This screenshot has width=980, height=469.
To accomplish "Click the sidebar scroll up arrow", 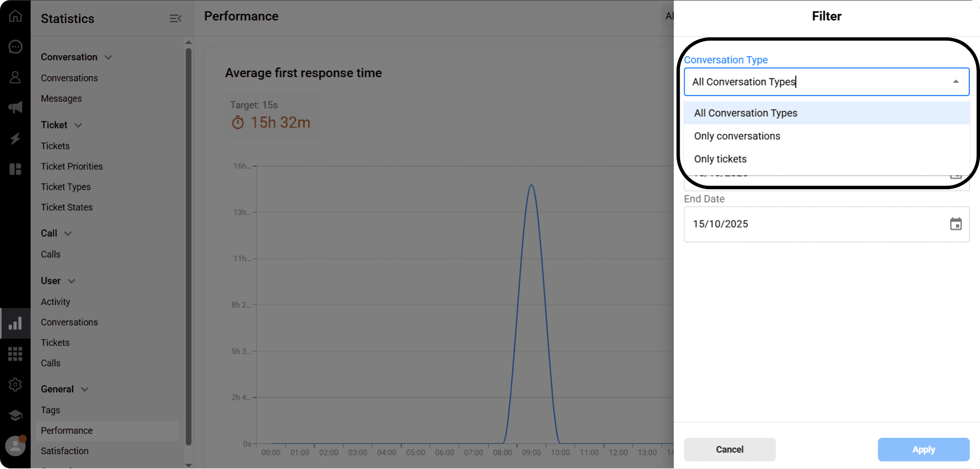I will [x=189, y=42].
